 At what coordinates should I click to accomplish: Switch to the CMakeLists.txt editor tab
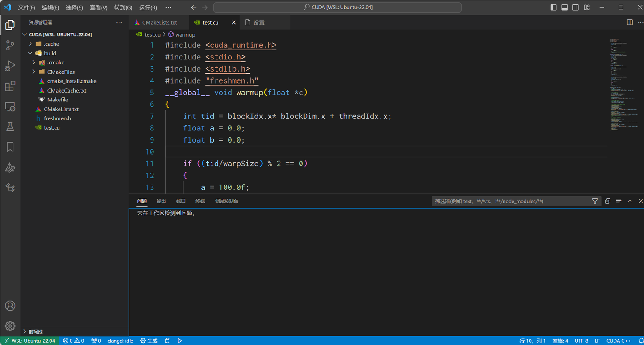tap(159, 22)
